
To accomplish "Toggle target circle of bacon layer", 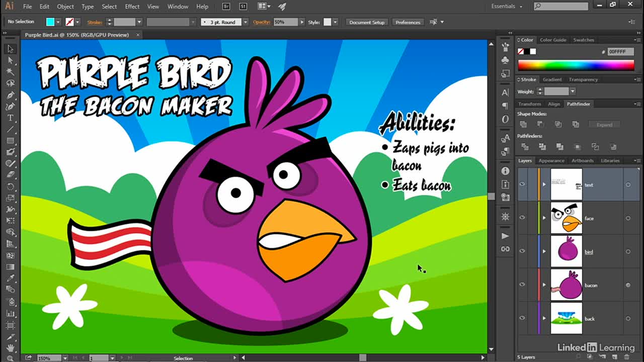I will point(628,285).
